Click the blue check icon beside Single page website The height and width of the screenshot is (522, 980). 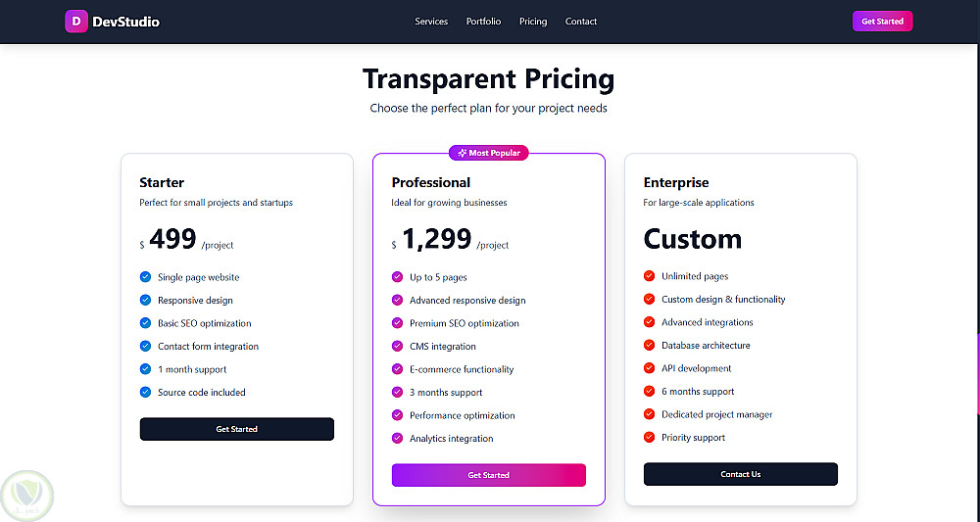pos(145,277)
